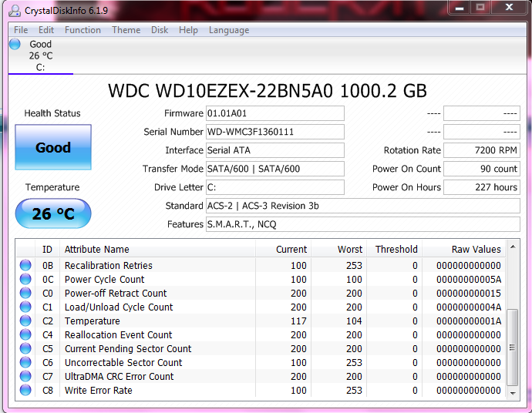Click the attribute list scroll up arrow
The width and height of the screenshot is (532, 413).
click(x=513, y=247)
